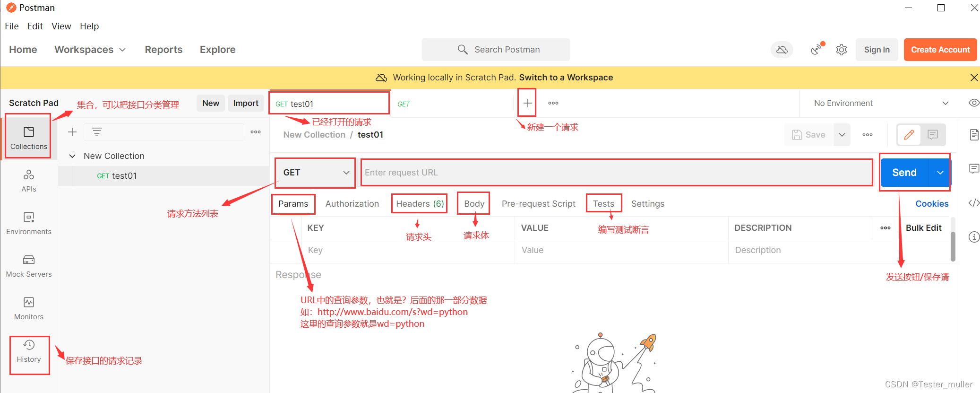Click the environment quick look eye icon
Image resolution: width=980 pixels, height=393 pixels.
pos(973,103)
